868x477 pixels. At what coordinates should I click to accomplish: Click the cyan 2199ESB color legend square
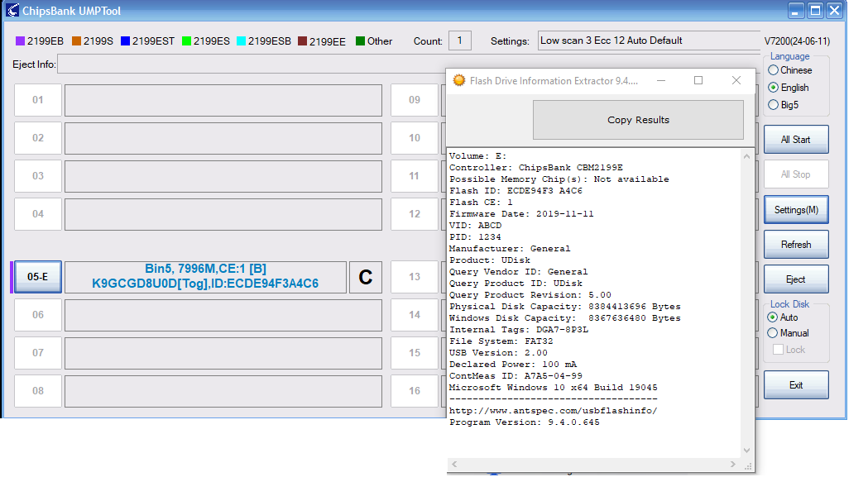pyautogui.click(x=241, y=41)
